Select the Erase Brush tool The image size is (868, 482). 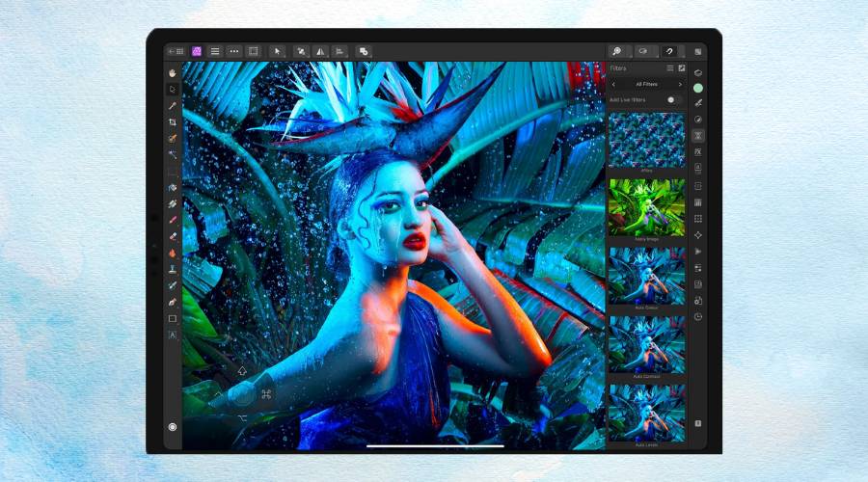(x=173, y=237)
